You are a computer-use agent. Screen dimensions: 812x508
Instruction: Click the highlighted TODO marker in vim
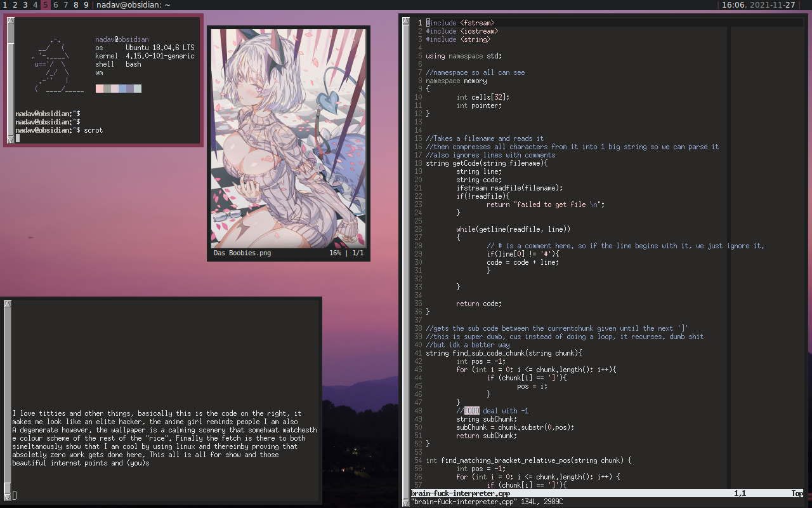(472, 411)
